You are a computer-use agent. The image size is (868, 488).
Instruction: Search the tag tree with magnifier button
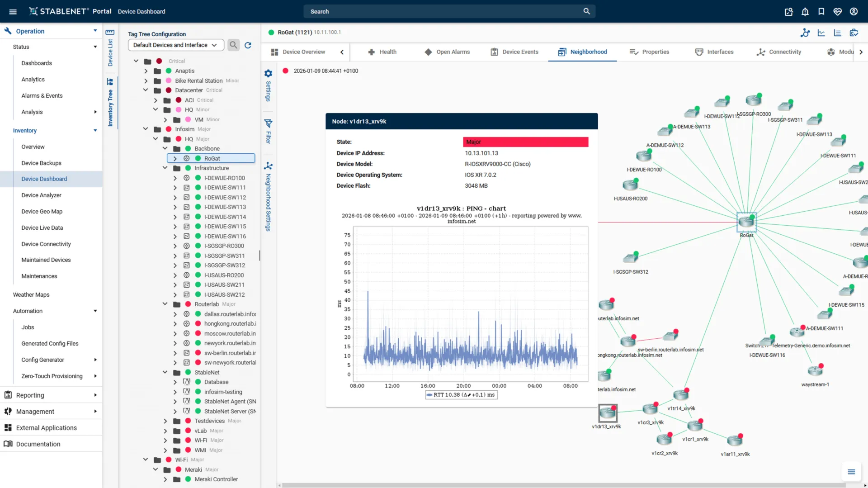tap(233, 45)
